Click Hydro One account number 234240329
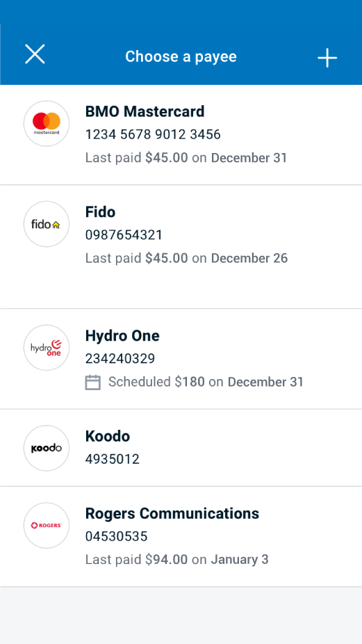Viewport: 362px width, 644px height. click(x=120, y=359)
